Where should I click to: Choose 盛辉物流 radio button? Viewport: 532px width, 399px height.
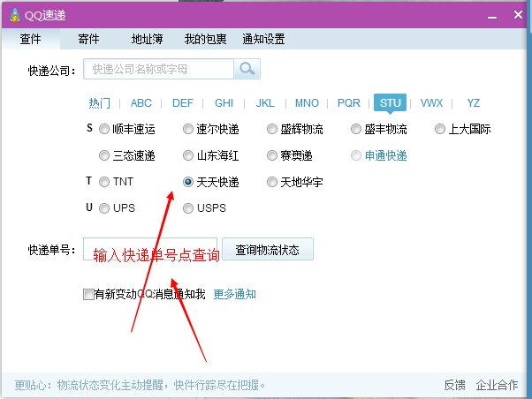click(272, 129)
